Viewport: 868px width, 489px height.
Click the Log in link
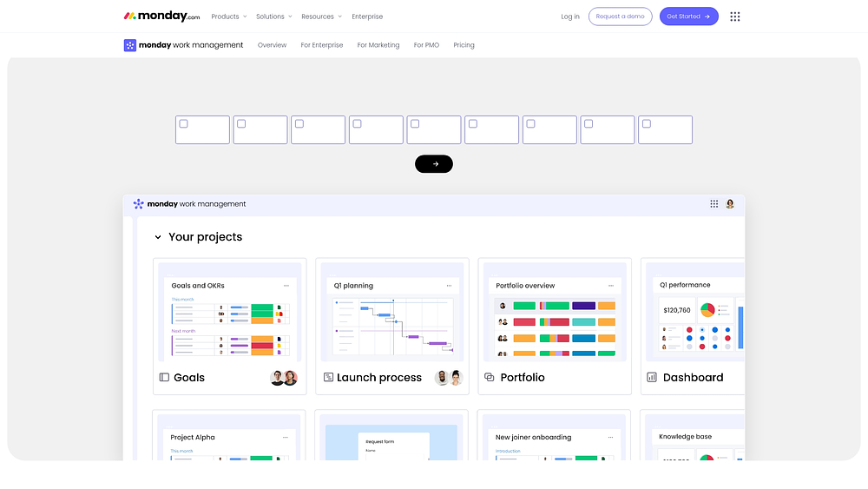click(570, 17)
